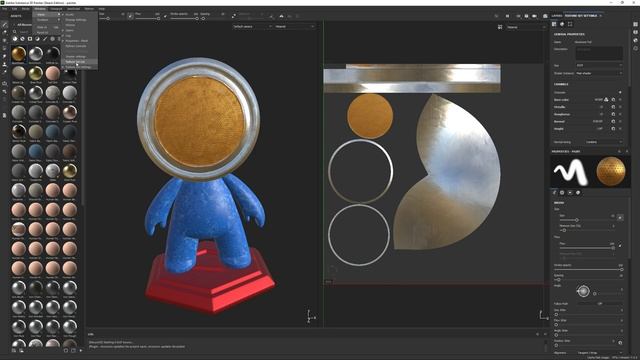
Task: Click the video camera icon at top right
Action: (x=534, y=16)
